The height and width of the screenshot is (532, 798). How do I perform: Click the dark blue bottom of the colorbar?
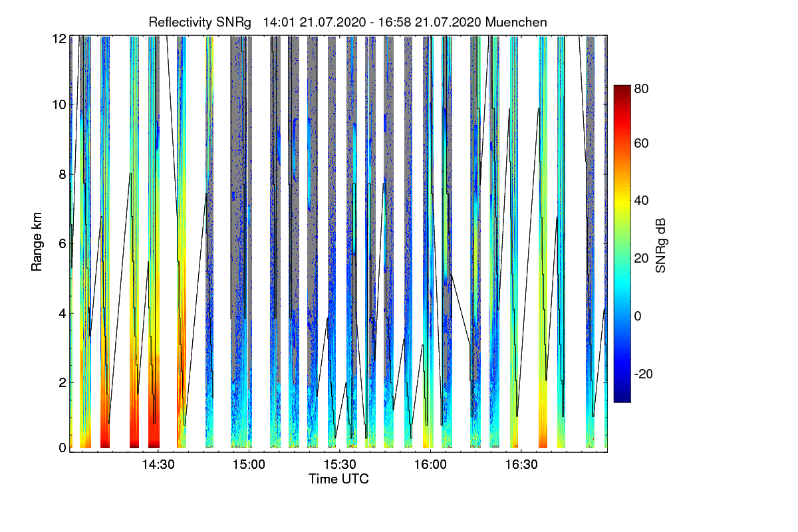coord(622,398)
